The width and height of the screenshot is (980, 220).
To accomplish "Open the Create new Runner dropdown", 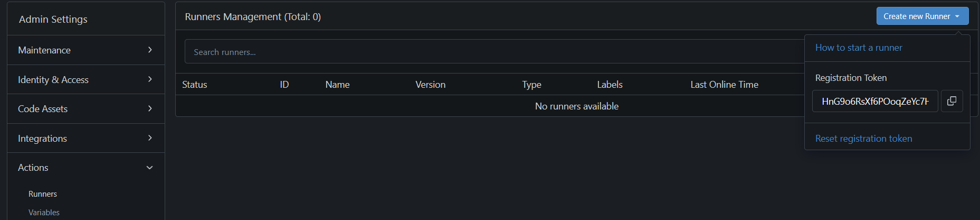I will [922, 16].
